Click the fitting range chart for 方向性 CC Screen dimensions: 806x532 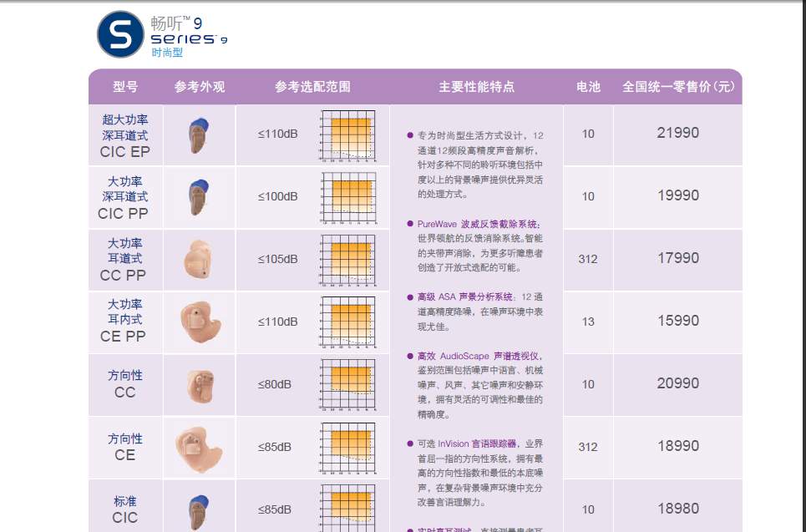348,386
